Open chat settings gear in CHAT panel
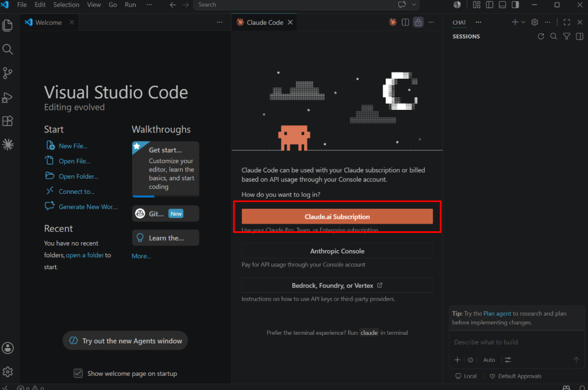This screenshot has width=588, height=390. 535,22
